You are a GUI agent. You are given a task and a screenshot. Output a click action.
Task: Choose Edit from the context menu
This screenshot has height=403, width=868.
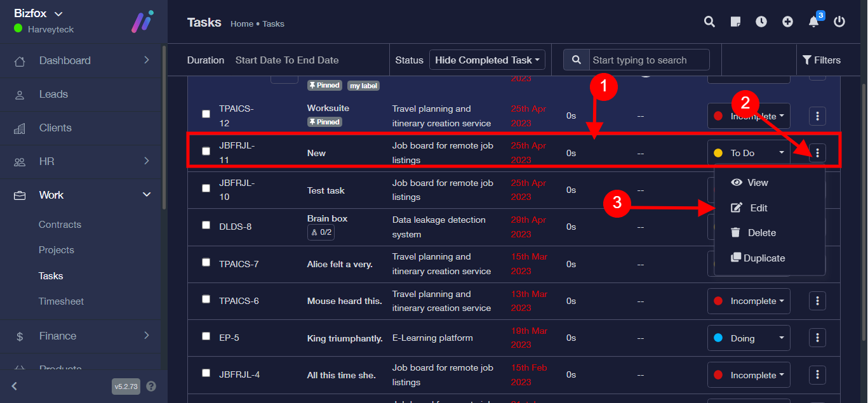[758, 208]
